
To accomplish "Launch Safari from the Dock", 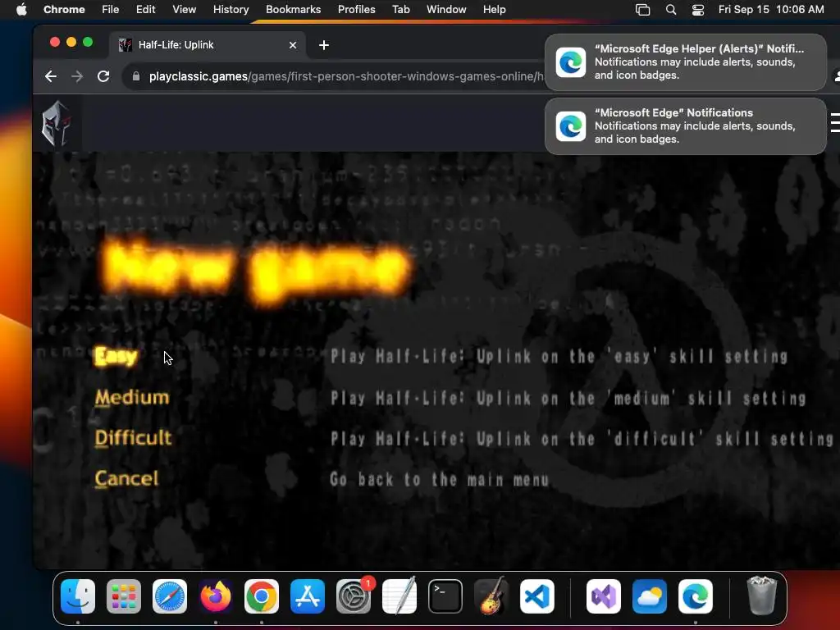I will (x=170, y=596).
